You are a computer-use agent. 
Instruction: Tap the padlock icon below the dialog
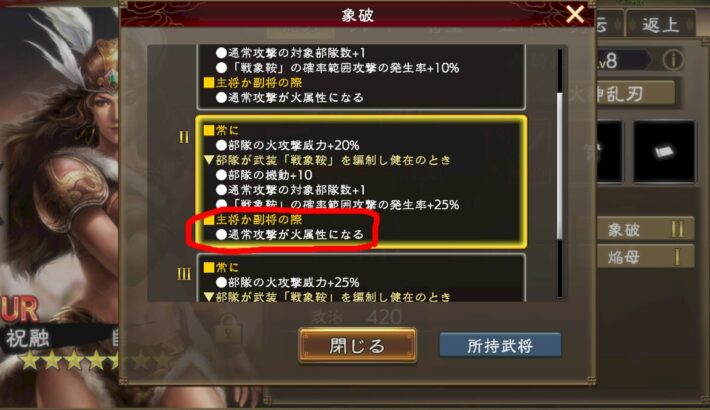(x=228, y=328)
